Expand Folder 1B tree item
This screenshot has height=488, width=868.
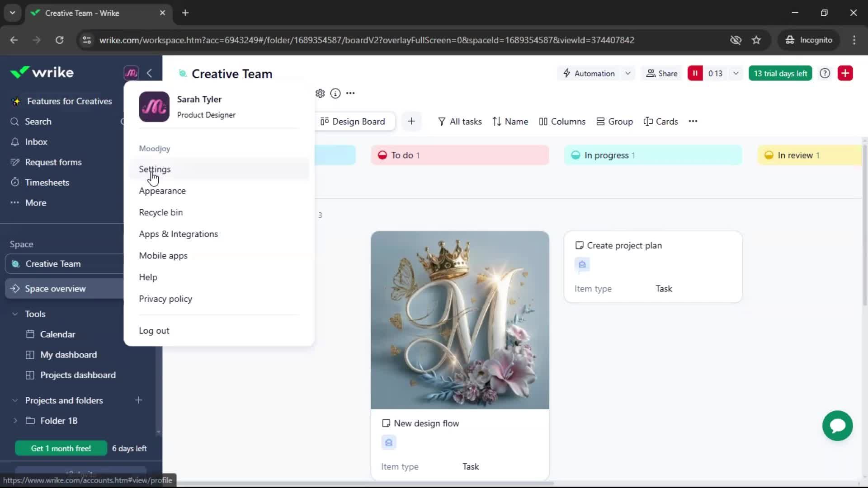tap(15, 421)
